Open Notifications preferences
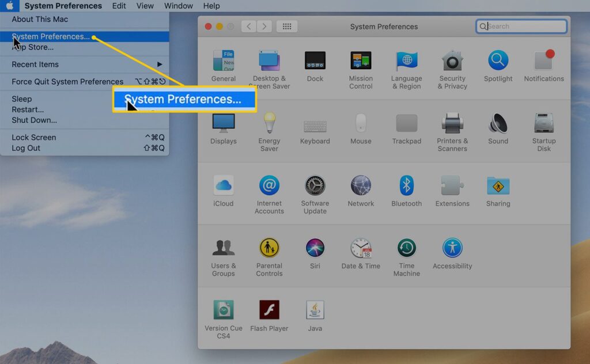The height and width of the screenshot is (364, 590). pos(543,60)
